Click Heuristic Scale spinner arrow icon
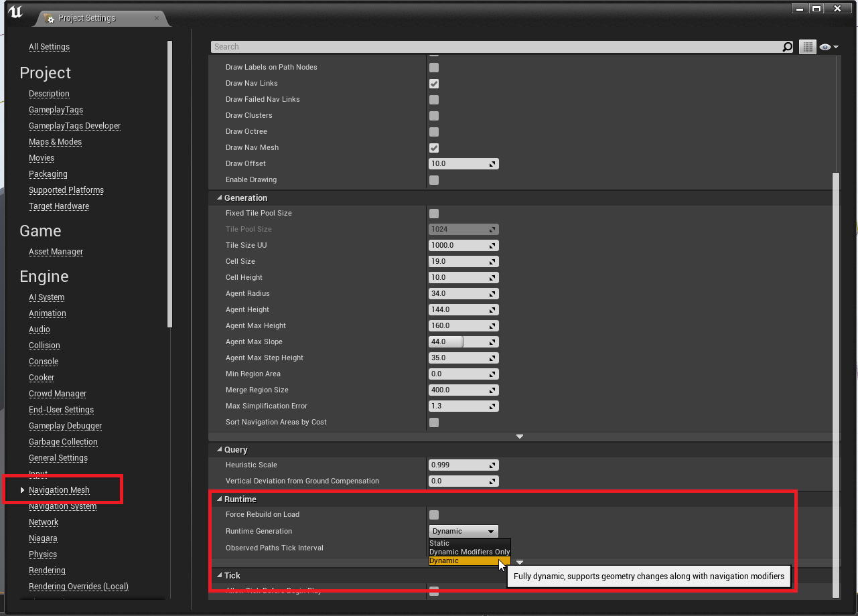 click(x=492, y=465)
